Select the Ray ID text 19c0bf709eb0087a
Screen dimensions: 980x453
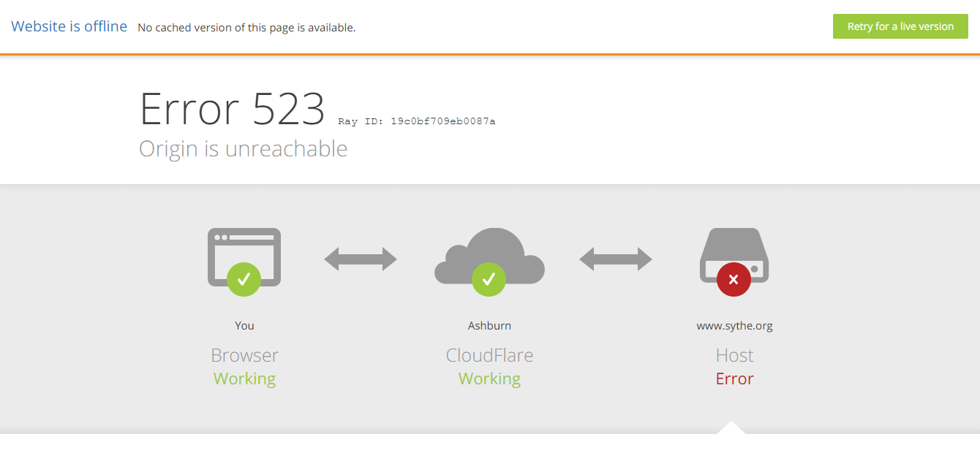[x=443, y=121]
